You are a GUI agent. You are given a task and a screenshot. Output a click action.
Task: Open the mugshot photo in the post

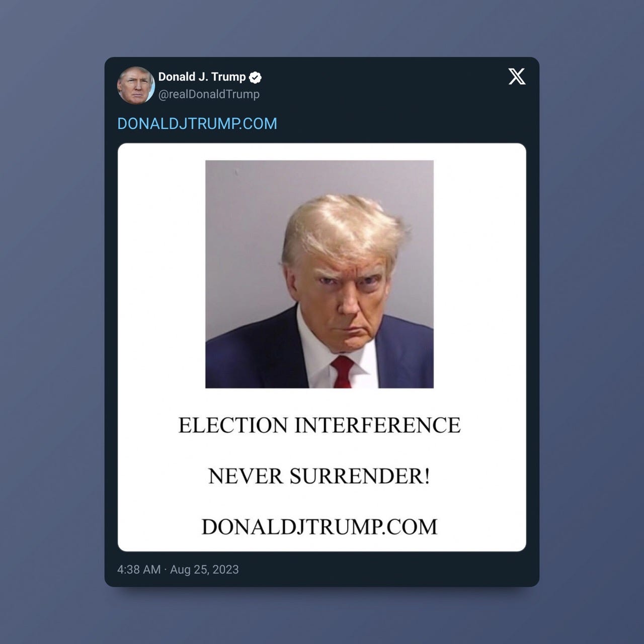[319, 274]
